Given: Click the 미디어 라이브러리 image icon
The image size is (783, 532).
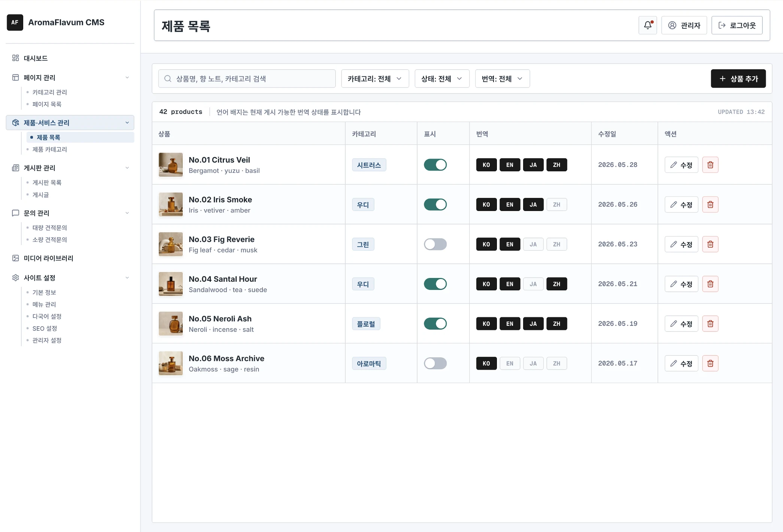Looking at the screenshot, I should pos(15,258).
